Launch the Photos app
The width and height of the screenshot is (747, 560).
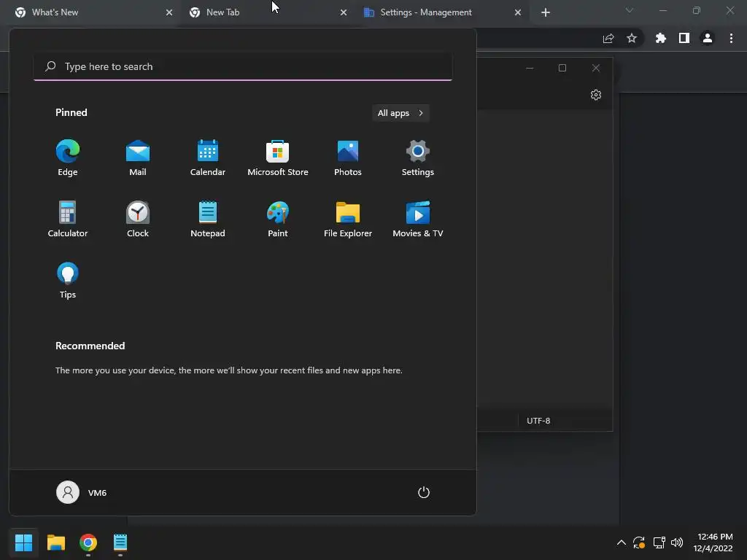pyautogui.click(x=348, y=157)
